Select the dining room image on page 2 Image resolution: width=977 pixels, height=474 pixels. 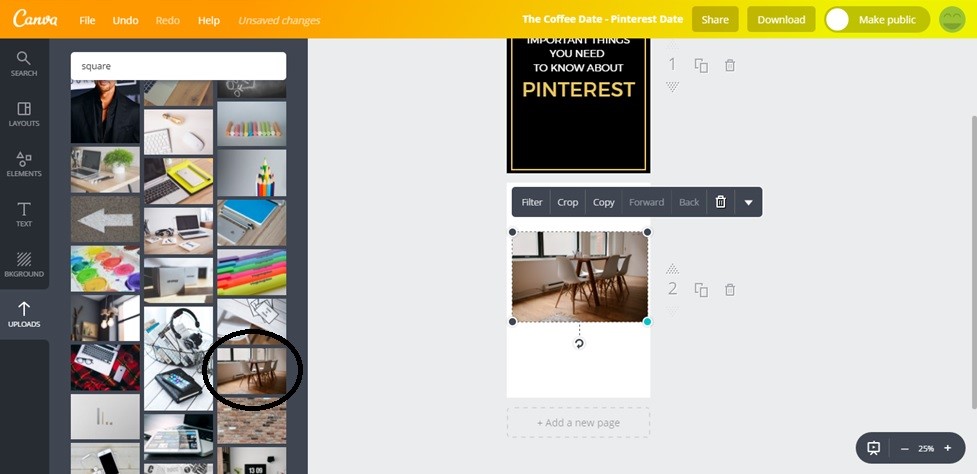pos(579,277)
